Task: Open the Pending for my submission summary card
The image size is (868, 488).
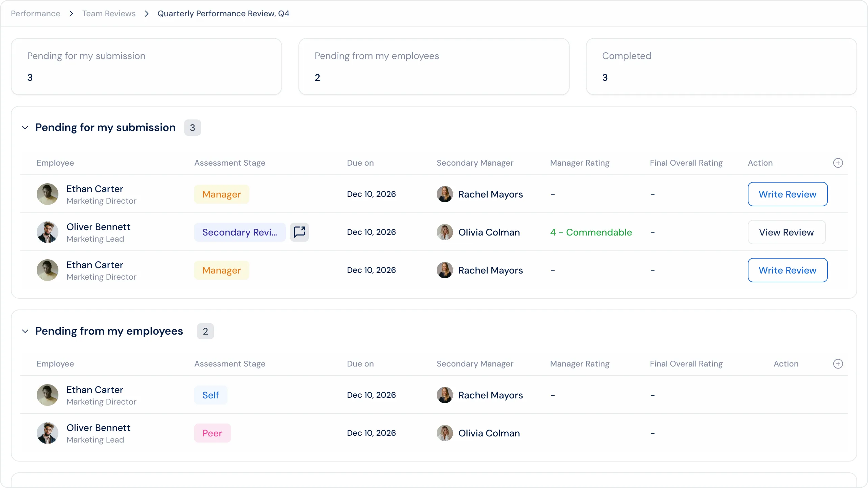Action: 146,67
